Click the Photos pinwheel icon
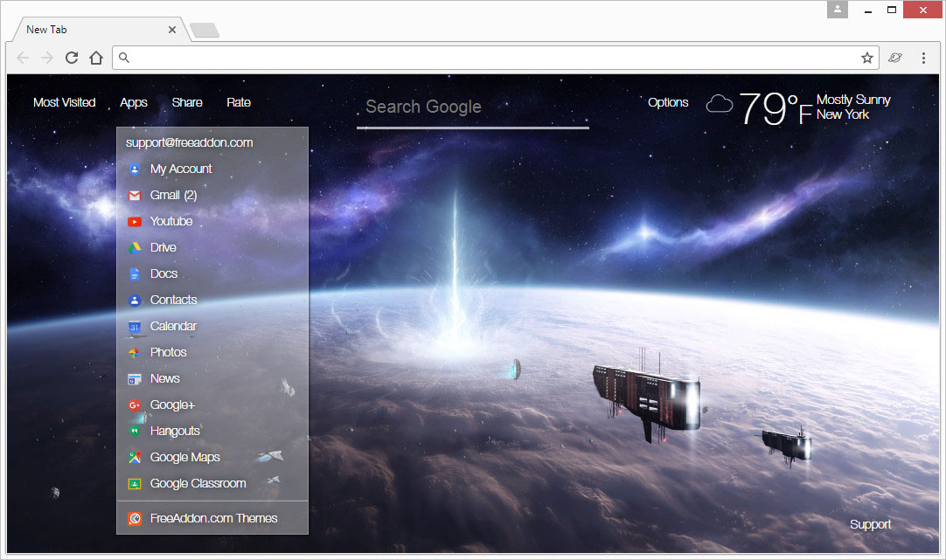The image size is (946, 560). 135,353
